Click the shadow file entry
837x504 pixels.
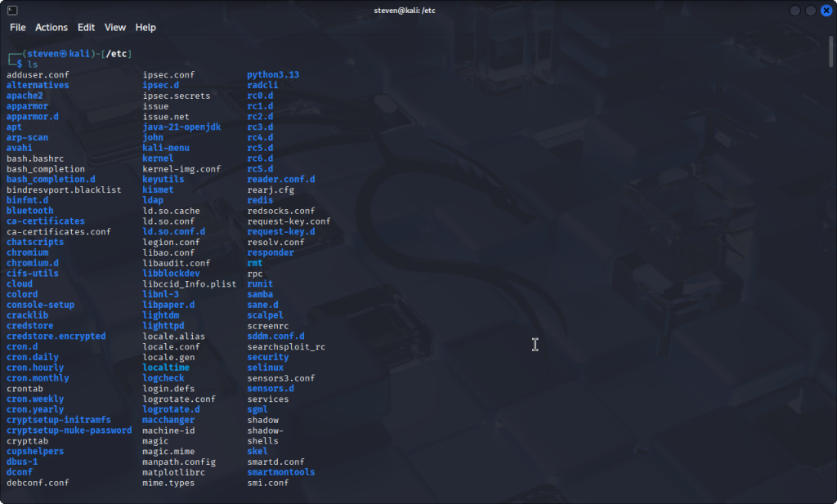[262, 420]
